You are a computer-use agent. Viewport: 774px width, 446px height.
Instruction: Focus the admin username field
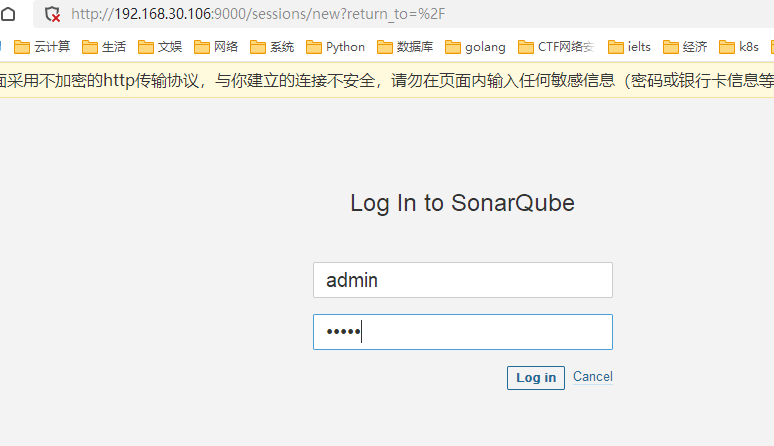pyautogui.click(x=462, y=280)
